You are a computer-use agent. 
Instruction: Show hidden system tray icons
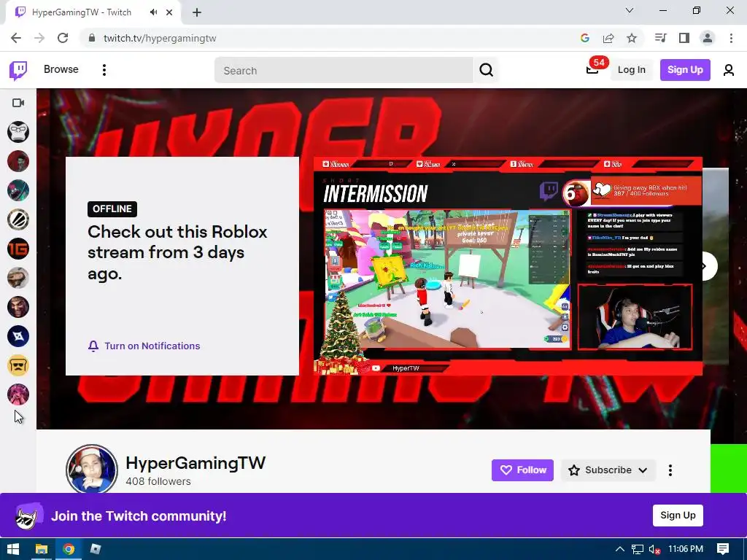(x=620, y=549)
